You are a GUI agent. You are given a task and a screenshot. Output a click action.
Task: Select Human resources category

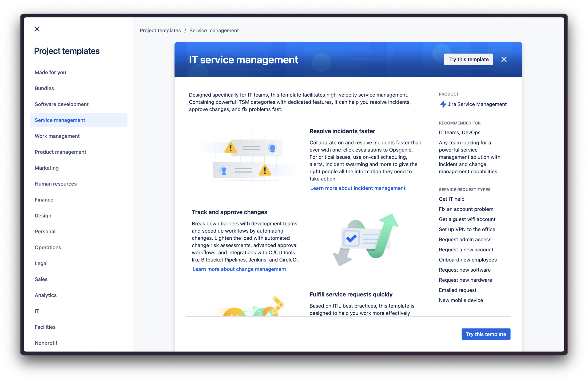pyautogui.click(x=56, y=184)
